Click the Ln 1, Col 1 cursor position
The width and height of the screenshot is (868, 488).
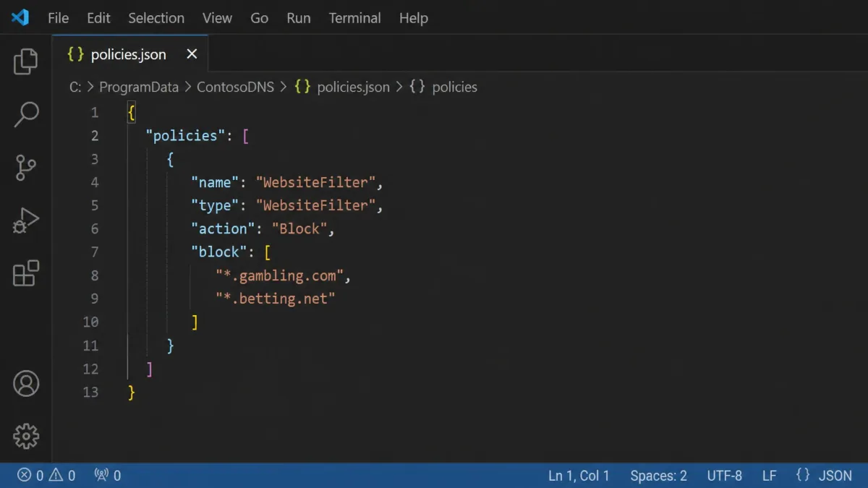tap(579, 476)
